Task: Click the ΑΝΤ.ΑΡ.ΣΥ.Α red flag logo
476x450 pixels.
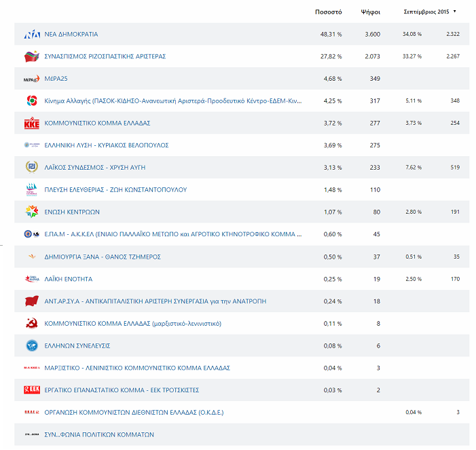Action: tap(32, 301)
